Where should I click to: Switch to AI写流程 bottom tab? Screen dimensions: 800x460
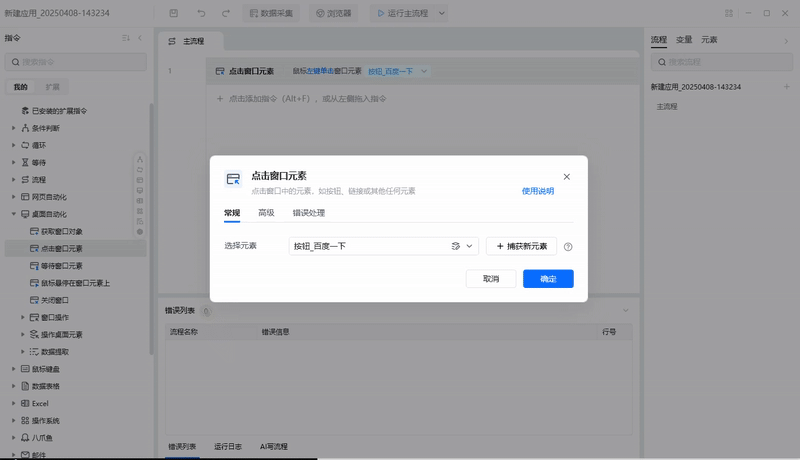click(273, 446)
